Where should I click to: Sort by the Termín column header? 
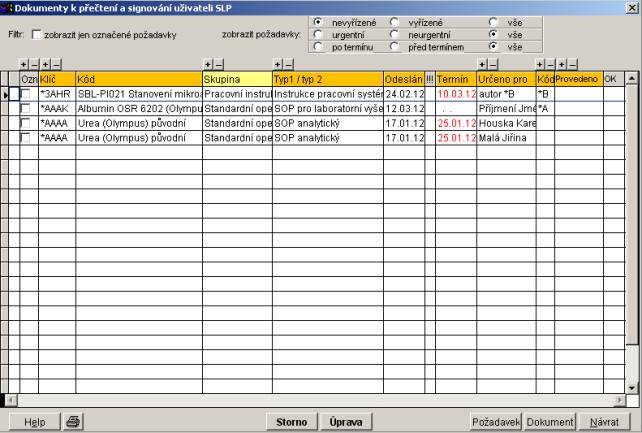(455, 78)
